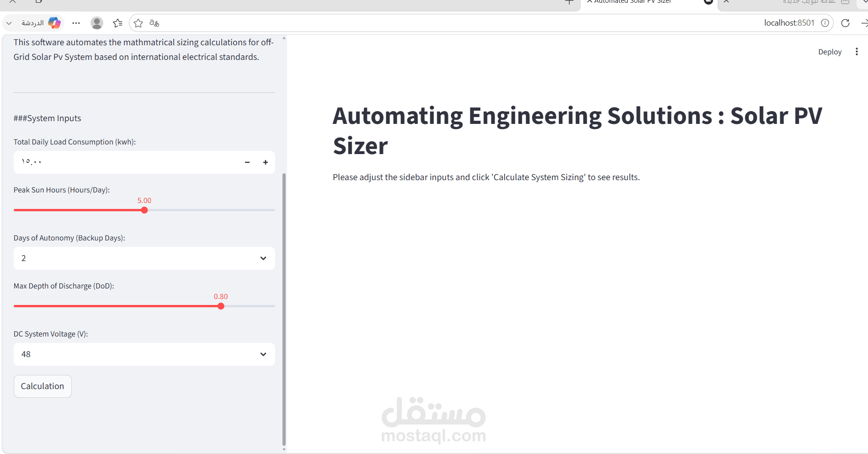Click the Max Depth of Discharge slider handle
The height and width of the screenshot is (454, 868).
pos(221,306)
